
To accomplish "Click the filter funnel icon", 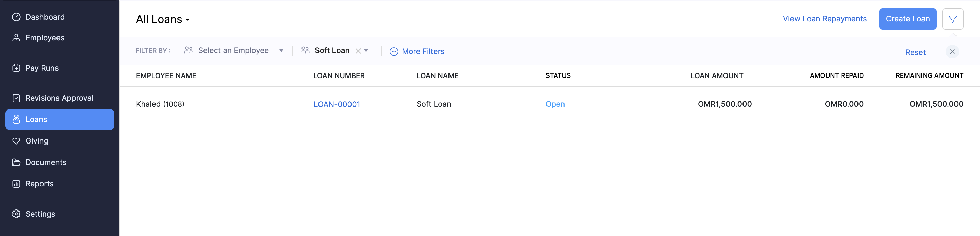I will point(953,19).
